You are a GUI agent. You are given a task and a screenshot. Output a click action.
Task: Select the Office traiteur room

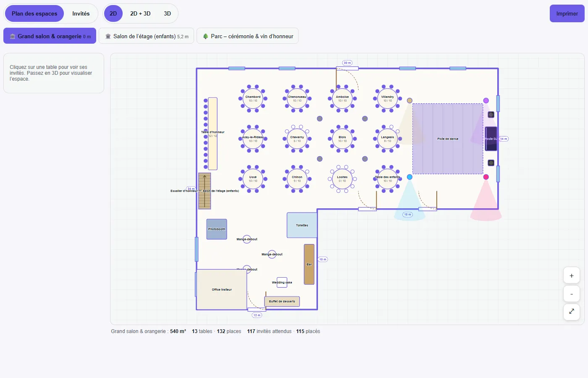[222, 289]
